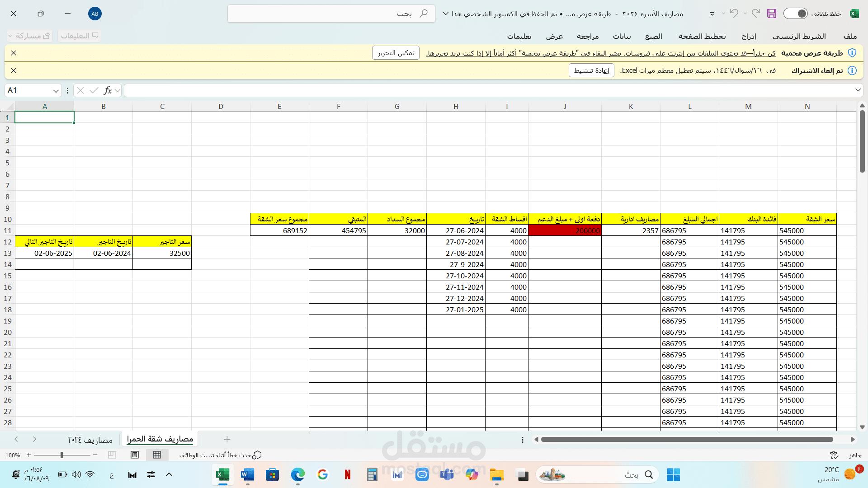Image resolution: width=868 pixels, height=488 pixels.
Task: Click the zoom in plus button
Action: (x=29, y=455)
